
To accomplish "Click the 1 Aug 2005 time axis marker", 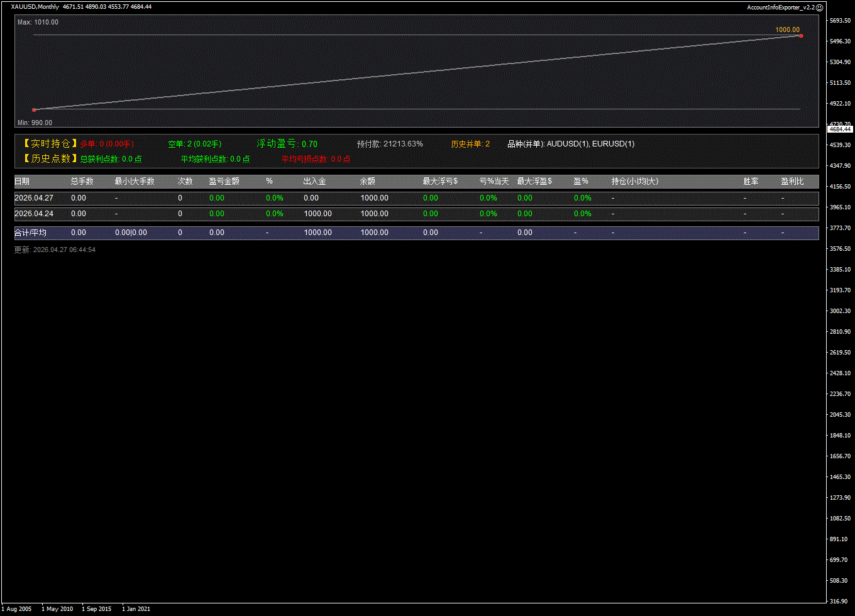I will (16, 608).
